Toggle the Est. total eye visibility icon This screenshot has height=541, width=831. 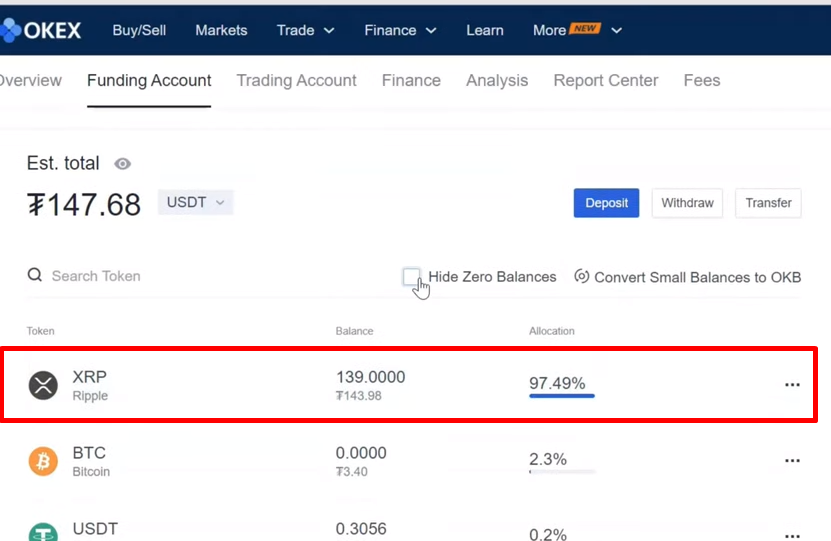coord(122,164)
